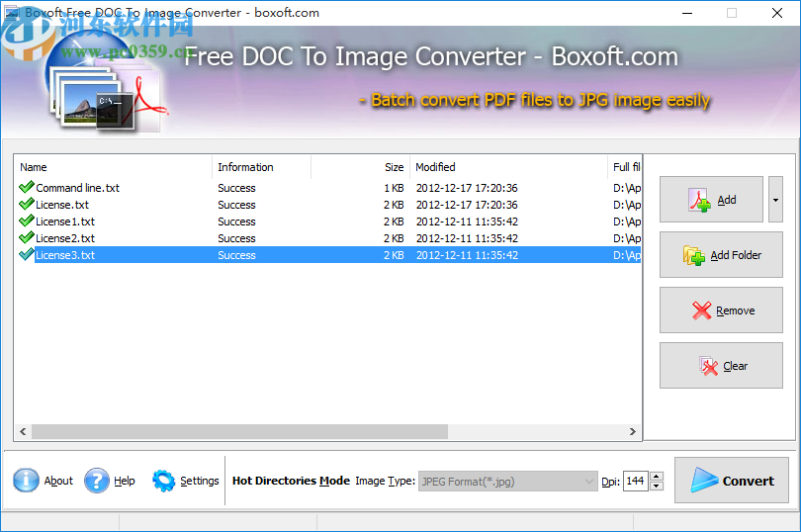This screenshot has width=801, height=532.
Task: Click the checkmark beside License2.txt
Action: [x=27, y=237]
